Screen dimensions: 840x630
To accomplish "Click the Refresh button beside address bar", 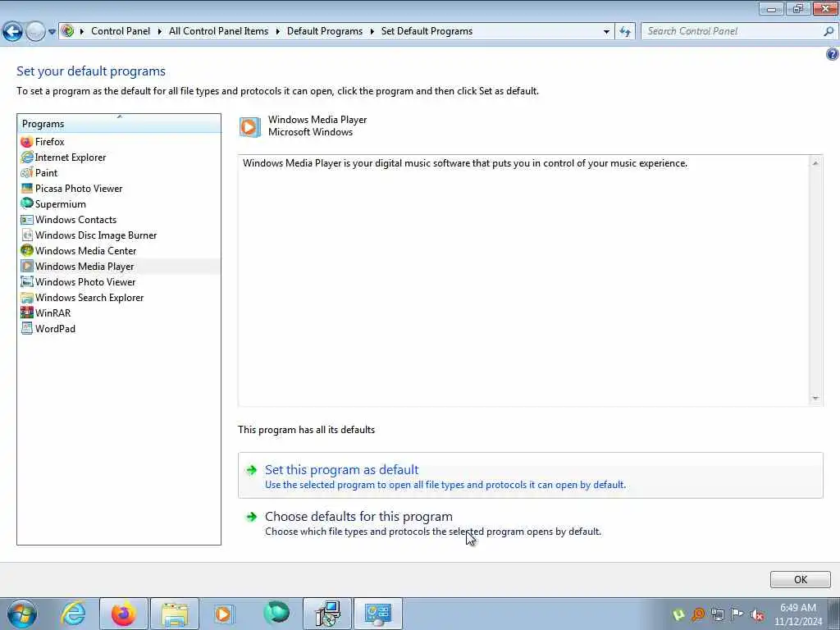I will pyautogui.click(x=625, y=31).
